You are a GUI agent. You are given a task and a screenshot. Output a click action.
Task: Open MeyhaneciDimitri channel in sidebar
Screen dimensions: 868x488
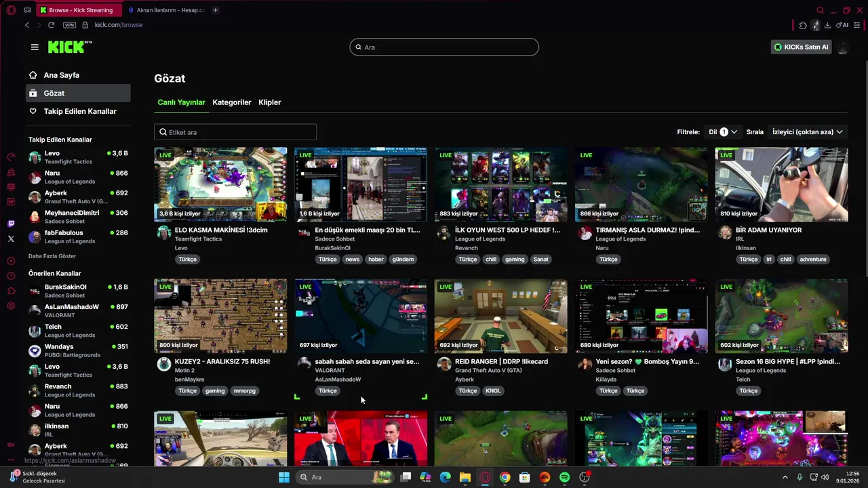pyautogui.click(x=78, y=217)
